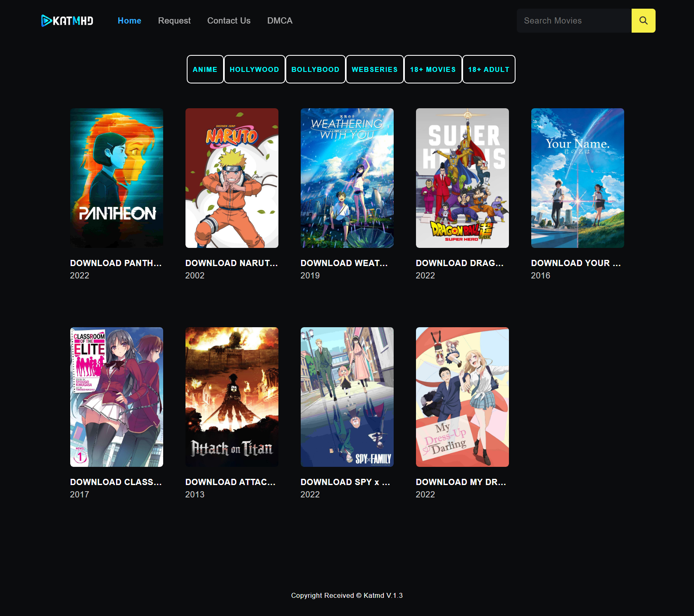This screenshot has width=694, height=616.
Task: Open the Your Name poster thumbnail
Action: click(x=578, y=178)
